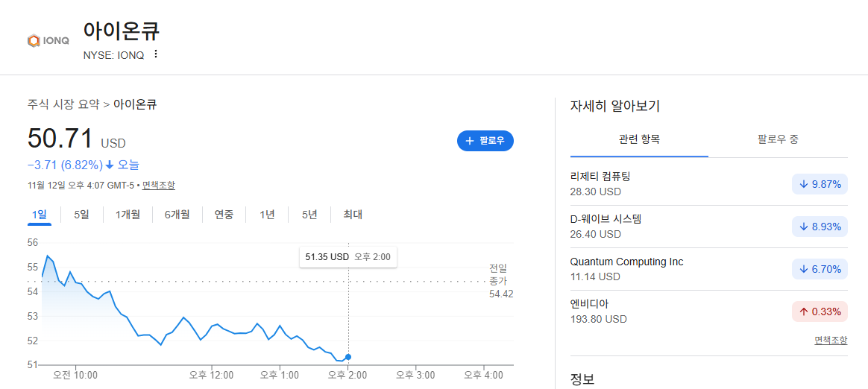Image resolution: width=868 pixels, height=389 pixels.
Task: Show the 최대 chart range
Action: pyautogui.click(x=353, y=215)
